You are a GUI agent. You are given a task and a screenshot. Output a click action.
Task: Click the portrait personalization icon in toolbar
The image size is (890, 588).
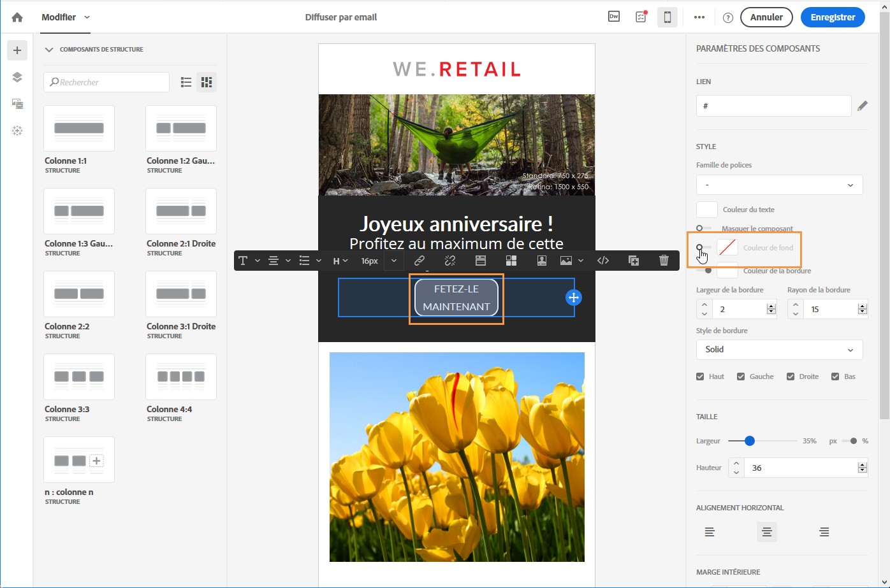click(542, 261)
